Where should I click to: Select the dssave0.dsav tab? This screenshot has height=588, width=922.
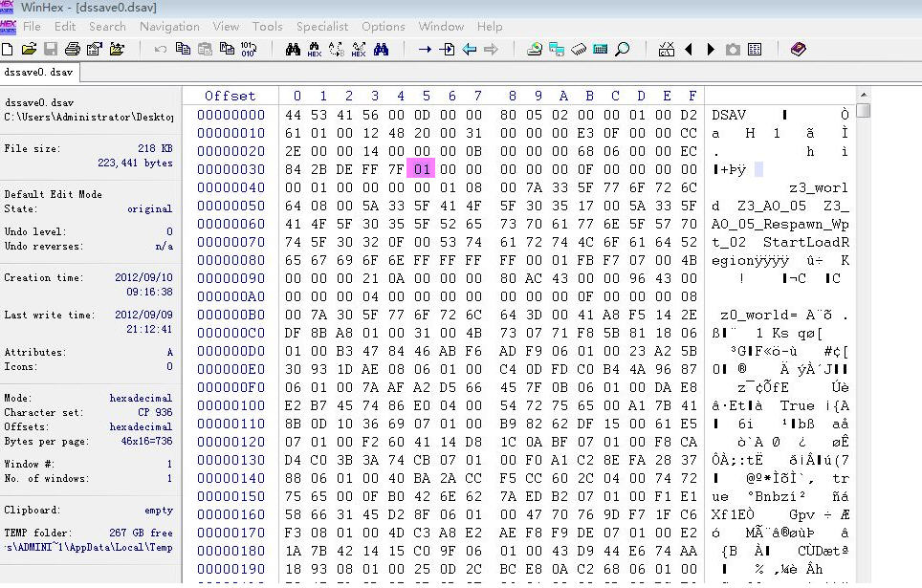click(x=38, y=72)
